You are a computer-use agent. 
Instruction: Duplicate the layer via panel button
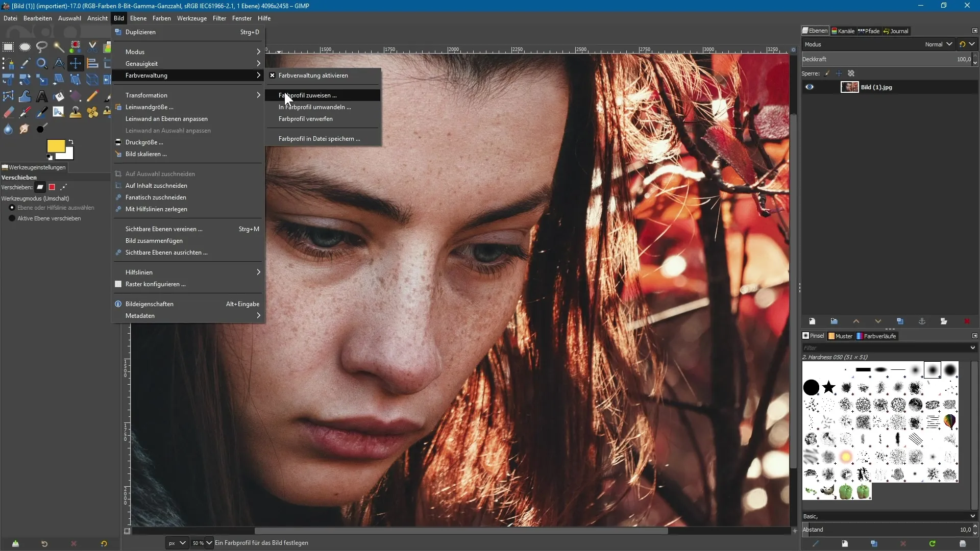tap(900, 321)
